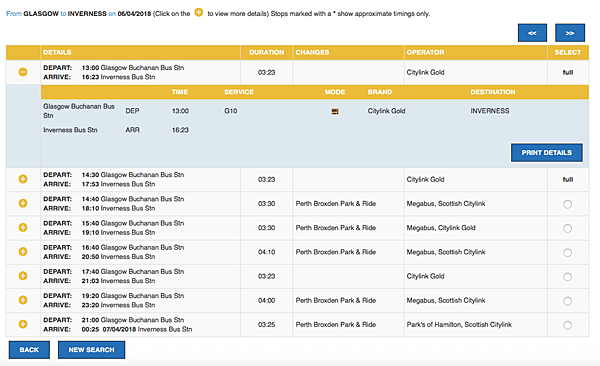
Task: Click Citylink Gold operator for 17:40 journey
Action: 425,276
